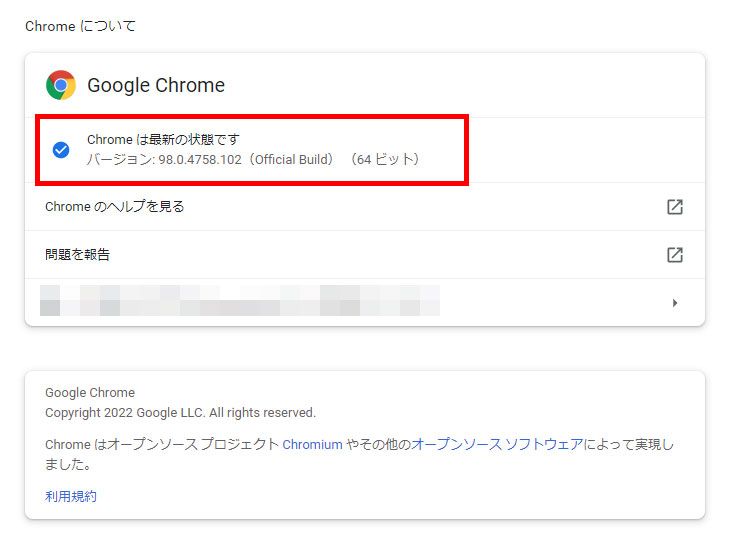Open external link icon for Chrome のヘルプを見る
The width and height of the screenshot is (731, 550).
(675, 207)
